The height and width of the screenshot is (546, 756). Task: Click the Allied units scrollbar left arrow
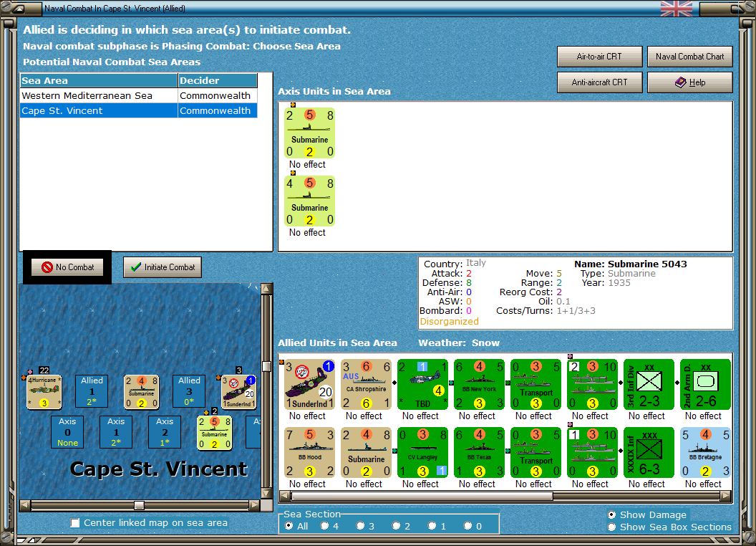285,496
